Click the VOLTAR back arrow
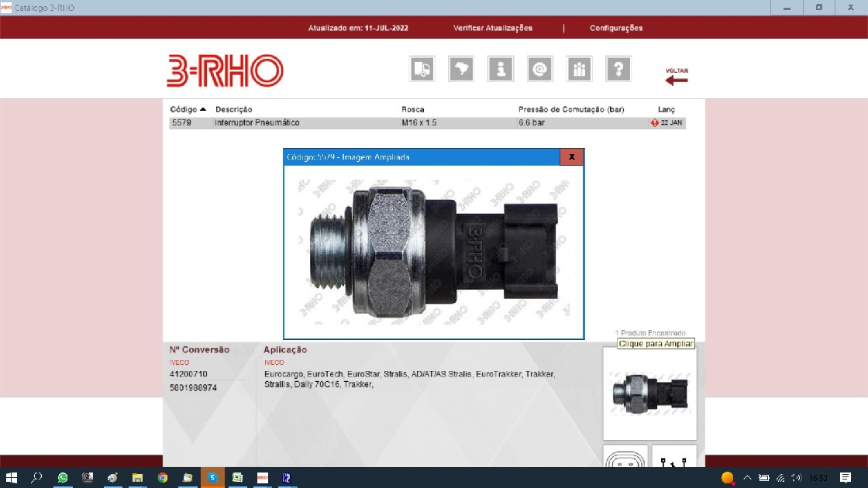 pos(676,77)
